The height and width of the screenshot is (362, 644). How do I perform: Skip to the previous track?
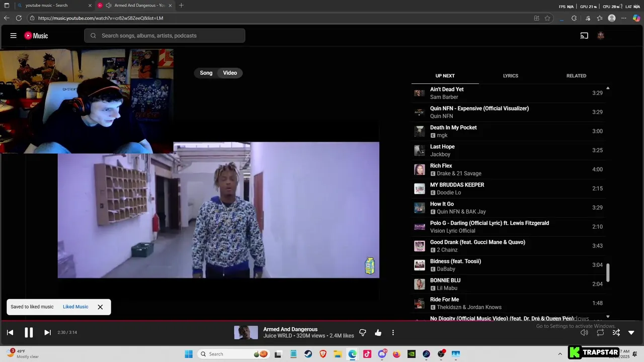(10, 332)
